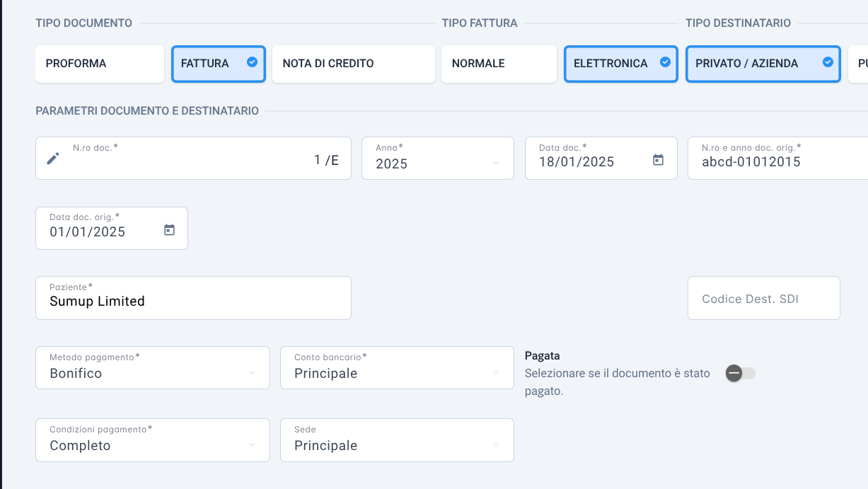Click the checkmark badge on PRIVATO / AZIENDA

828,62
